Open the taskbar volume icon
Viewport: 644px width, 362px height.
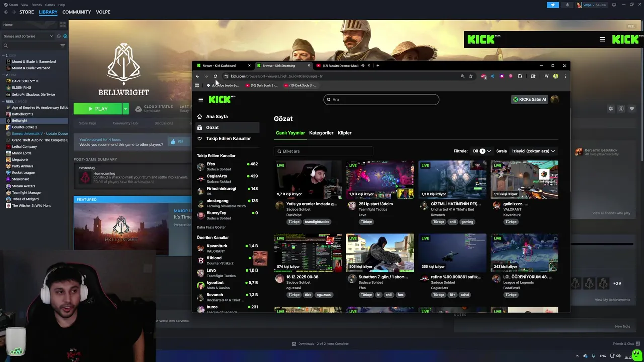pos(618,356)
